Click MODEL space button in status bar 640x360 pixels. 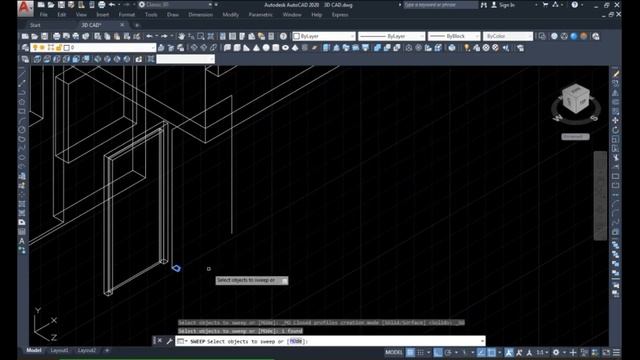394,352
